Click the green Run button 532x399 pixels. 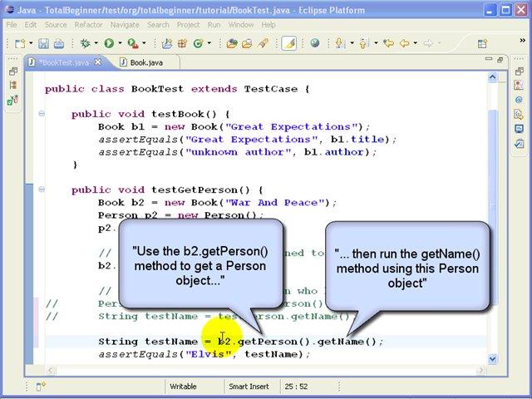(x=107, y=43)
